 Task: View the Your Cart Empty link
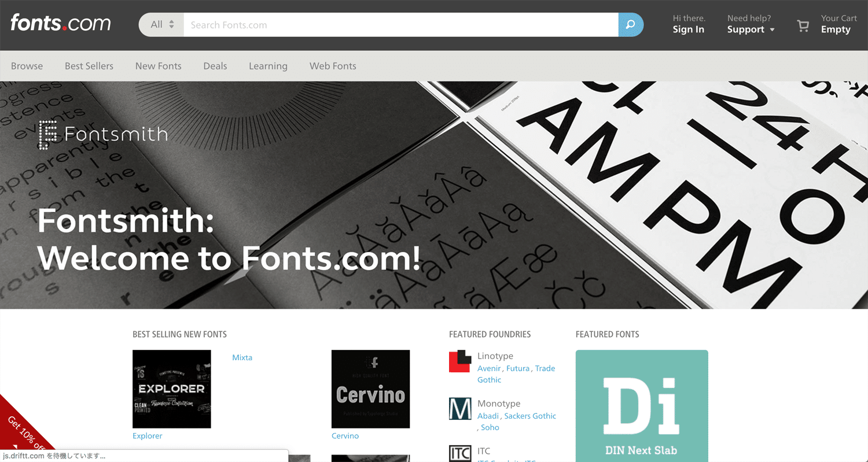[x=838, y=24]
